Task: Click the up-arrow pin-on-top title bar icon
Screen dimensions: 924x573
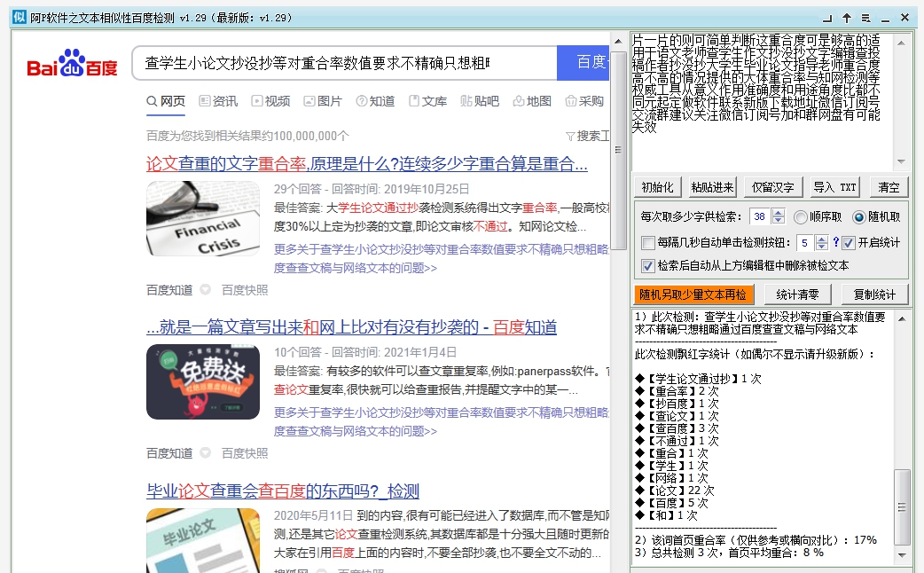Action: point(847,18)
